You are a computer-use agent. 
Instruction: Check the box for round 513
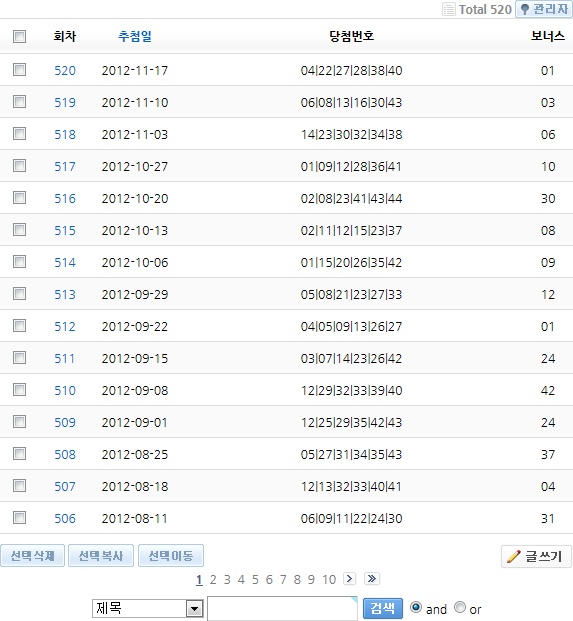19,294
